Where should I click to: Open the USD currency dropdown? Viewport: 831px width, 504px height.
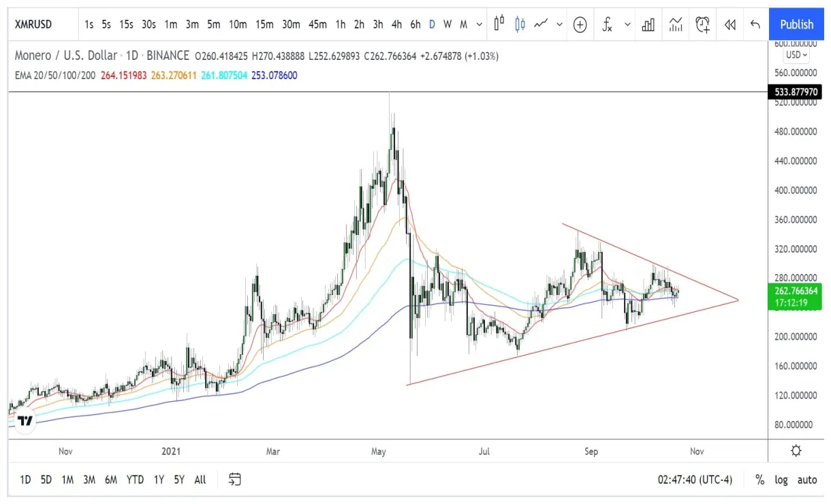tap(795, 55)
